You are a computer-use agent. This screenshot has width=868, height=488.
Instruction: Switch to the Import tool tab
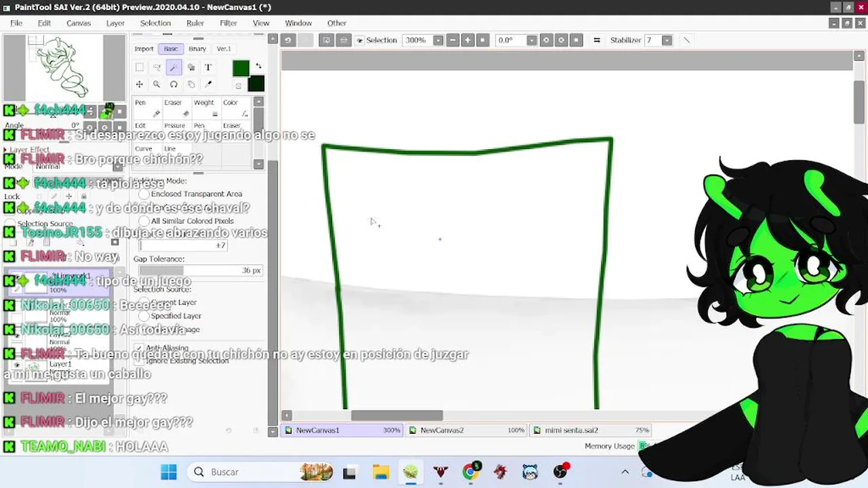[144, 49]
